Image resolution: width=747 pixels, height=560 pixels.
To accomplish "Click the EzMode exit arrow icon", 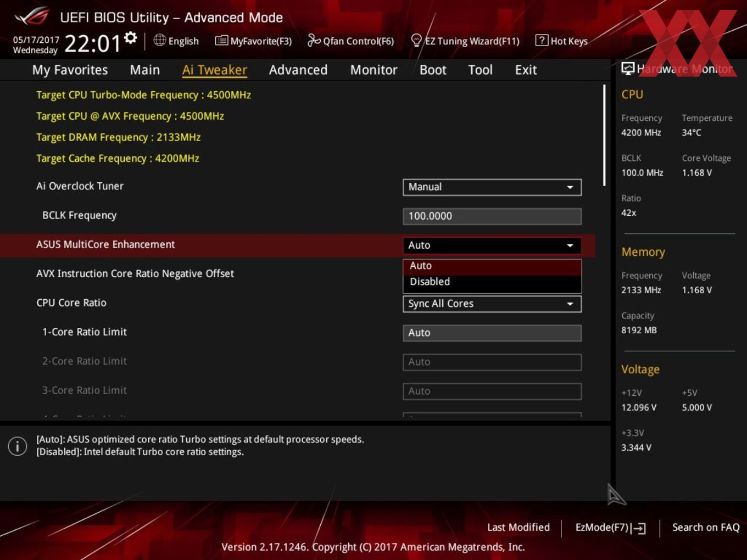I will (x=639, y=528).
